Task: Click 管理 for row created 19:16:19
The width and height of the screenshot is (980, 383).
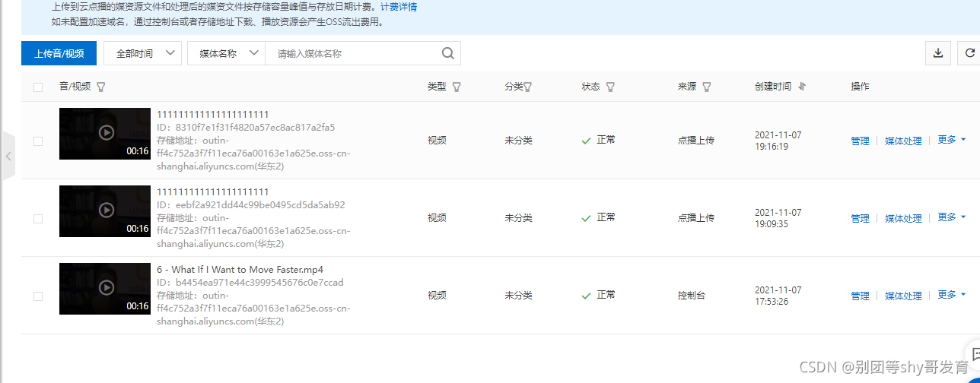Action: (860, 141)
